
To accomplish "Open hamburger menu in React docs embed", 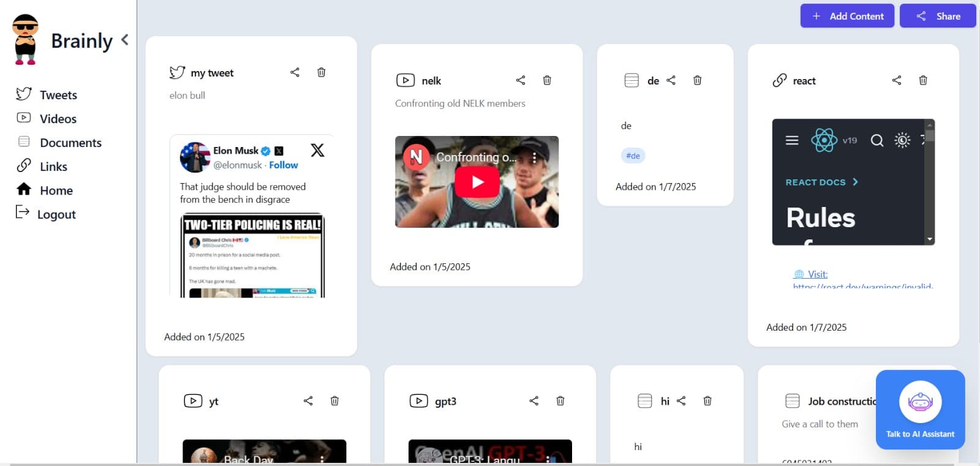I will pos(792,140).
